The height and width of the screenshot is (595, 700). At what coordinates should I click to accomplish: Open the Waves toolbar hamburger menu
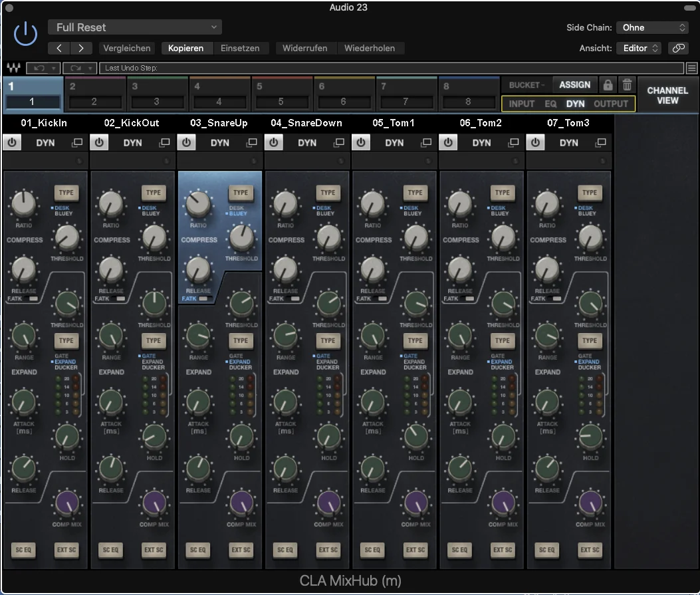tap(691, 68)
